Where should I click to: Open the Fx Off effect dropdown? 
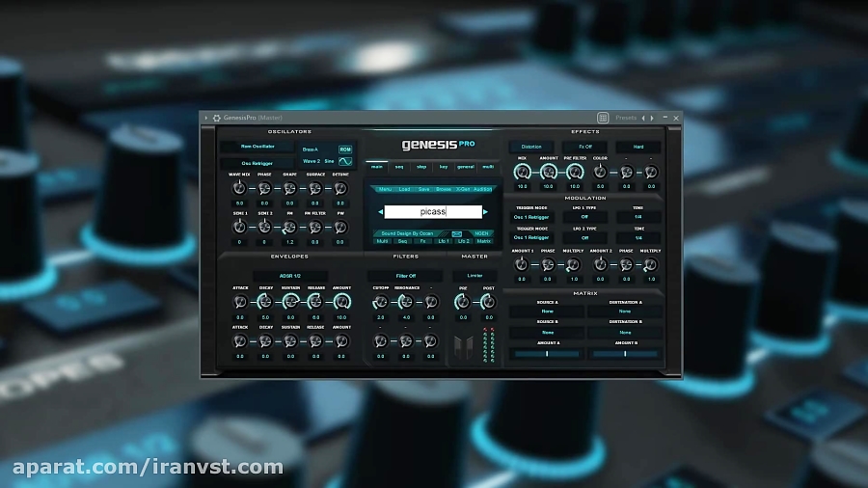coord(585,147)
